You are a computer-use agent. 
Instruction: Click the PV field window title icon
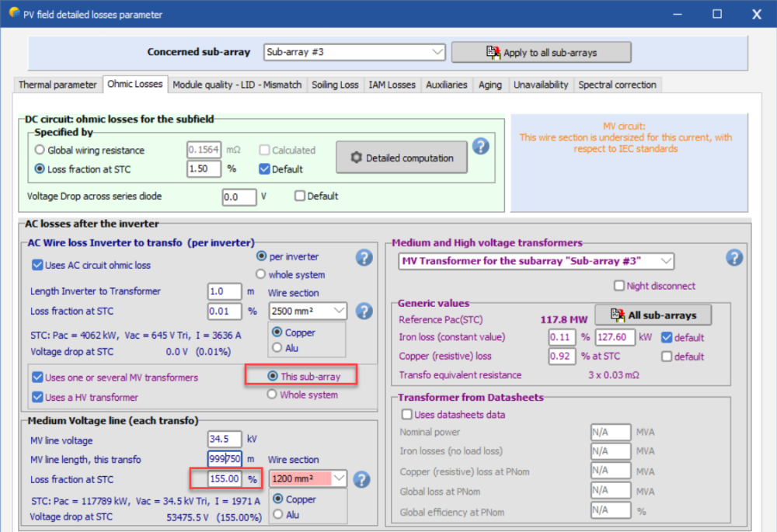tap(14, 14)
